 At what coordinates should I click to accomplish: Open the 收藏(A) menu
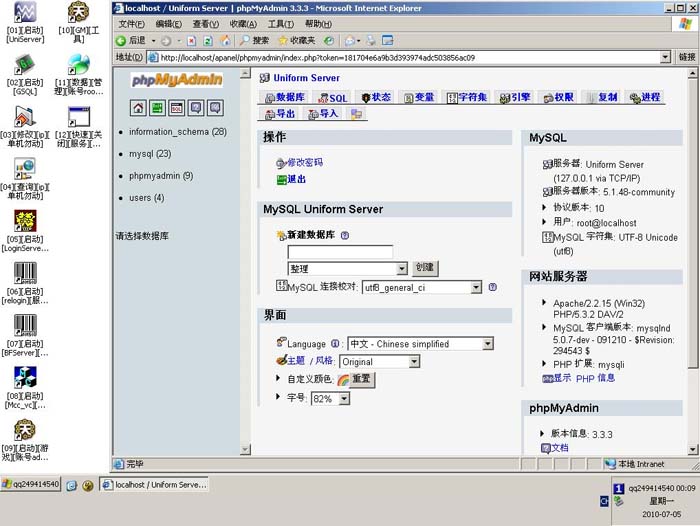(x=243, y=24)
